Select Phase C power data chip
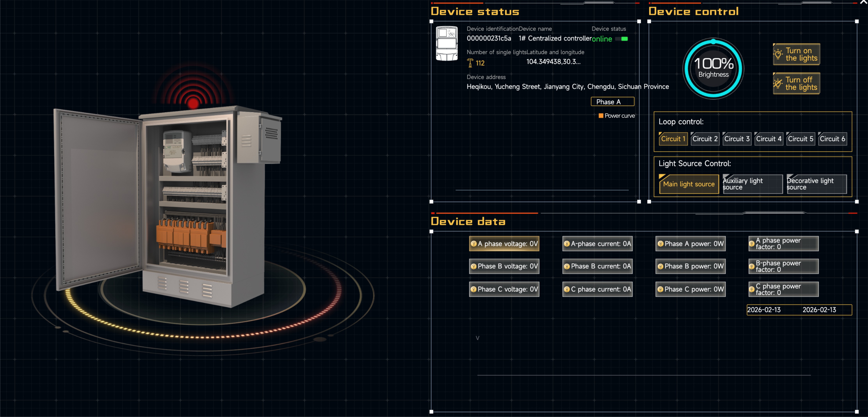Viewport: 868px width, 417px height. click(x=690, y=289)
